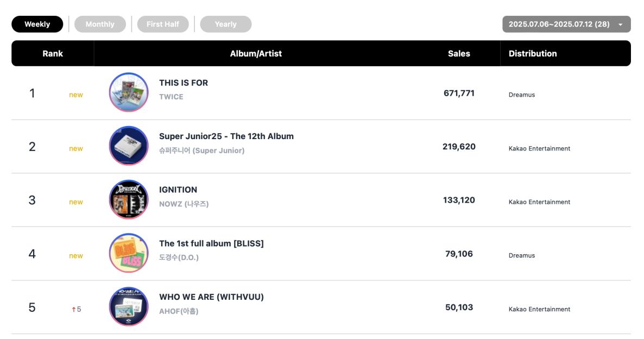
Task: Expand the week date range dropdown
Action: (x=566, y=24)
